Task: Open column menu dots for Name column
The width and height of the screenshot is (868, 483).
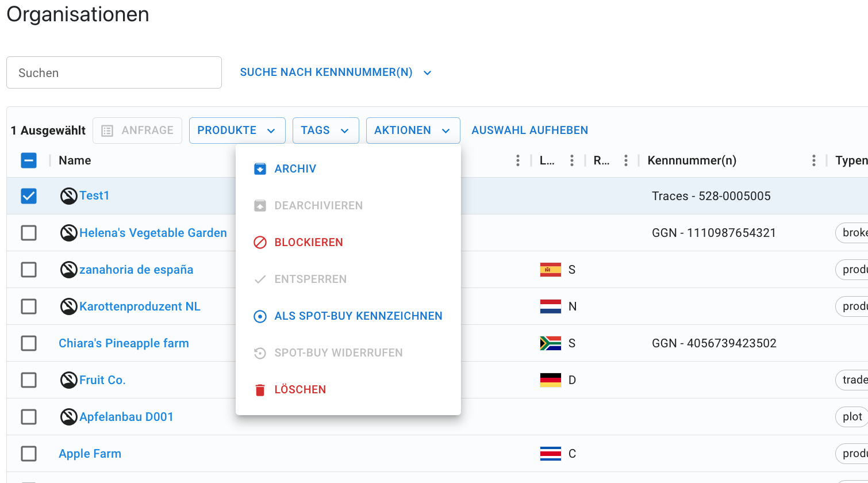Action: [518, 160]
